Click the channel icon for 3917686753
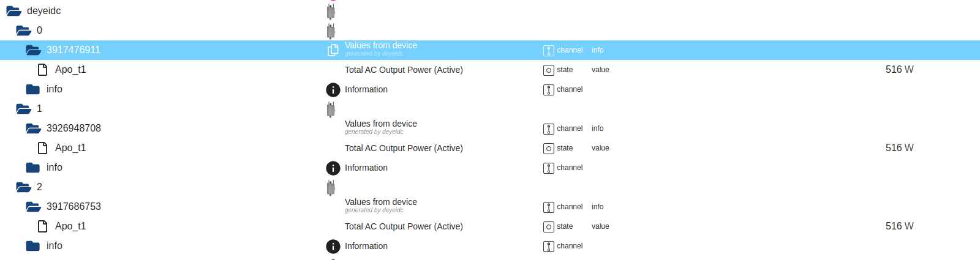This screenshot has width=980, height=260. coord(549,207)
